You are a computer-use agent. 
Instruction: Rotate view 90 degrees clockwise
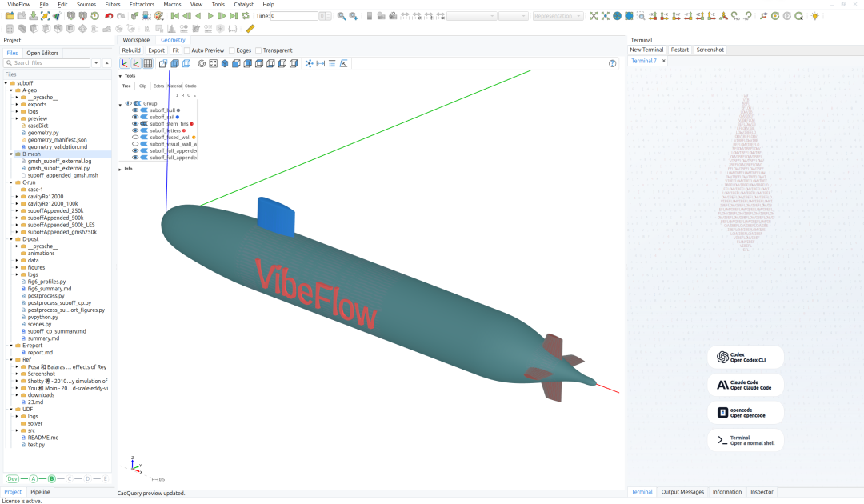[x=736, y=16]
